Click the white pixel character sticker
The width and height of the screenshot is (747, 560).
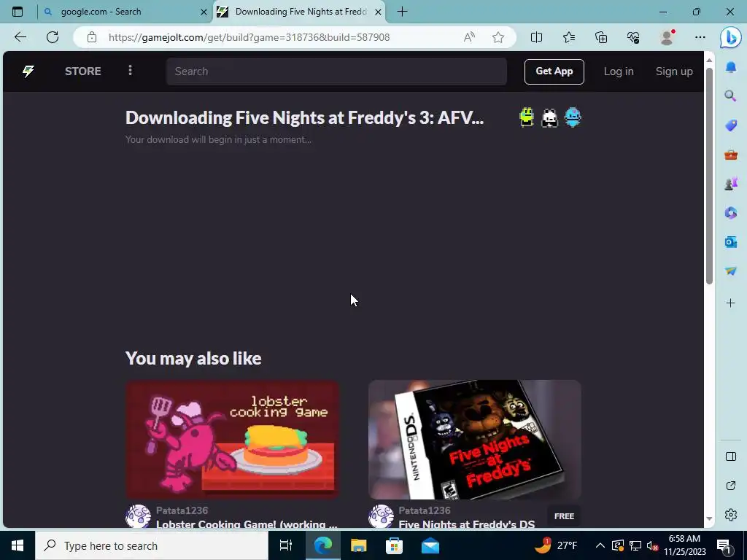click(x=550, y=117)
